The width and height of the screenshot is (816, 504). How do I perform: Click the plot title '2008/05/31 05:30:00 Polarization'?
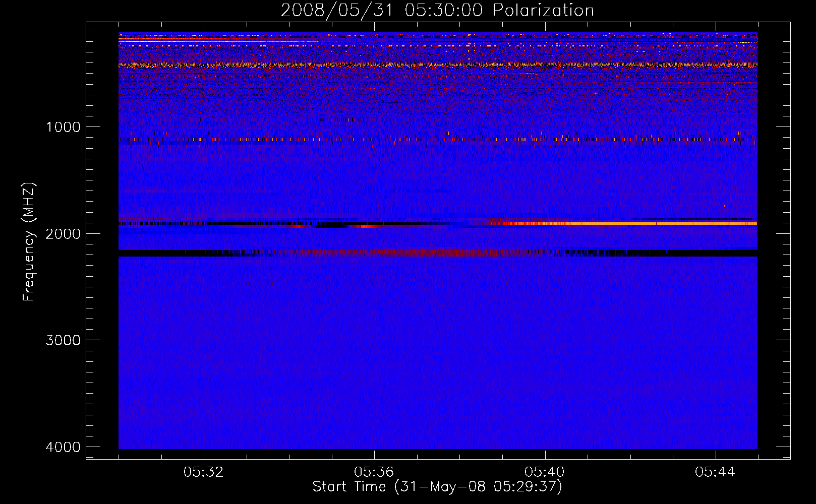[x=437, y=10]
